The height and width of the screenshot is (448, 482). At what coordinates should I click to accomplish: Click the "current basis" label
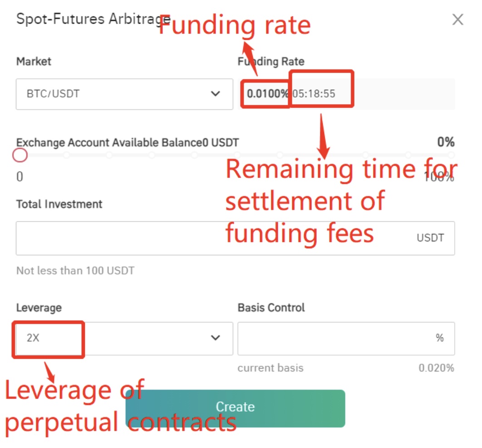coord(271,368)
